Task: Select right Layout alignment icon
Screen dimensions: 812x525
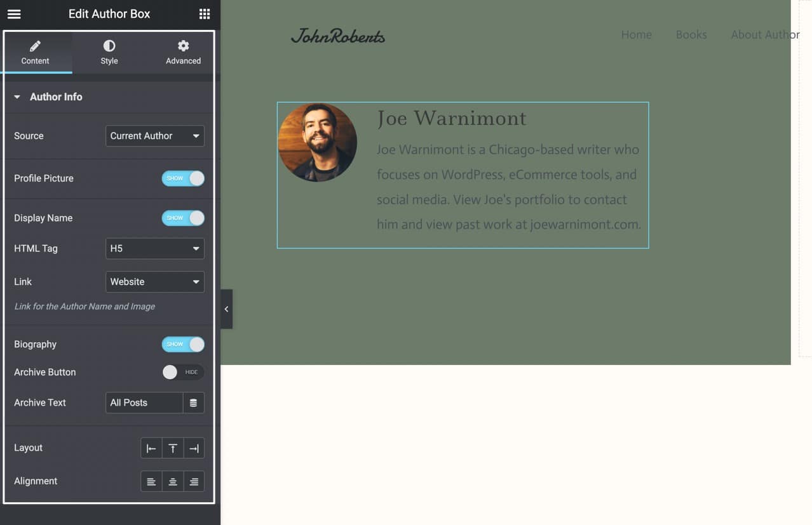Action: click(x=194, y=448)
